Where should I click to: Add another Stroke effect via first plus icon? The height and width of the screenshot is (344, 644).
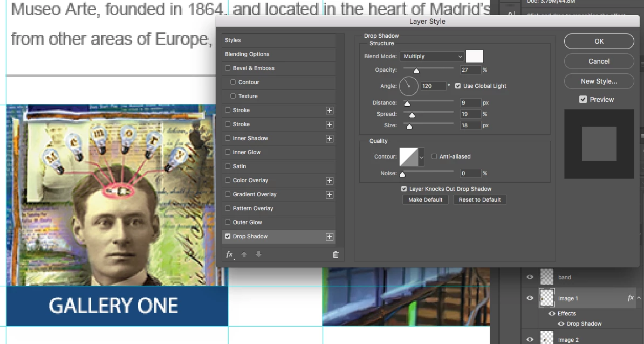point(330,111)
